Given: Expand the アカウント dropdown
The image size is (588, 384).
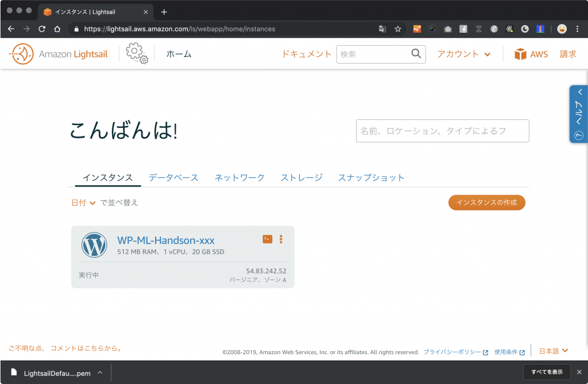Looking at the screenshot, I should 464,54.
